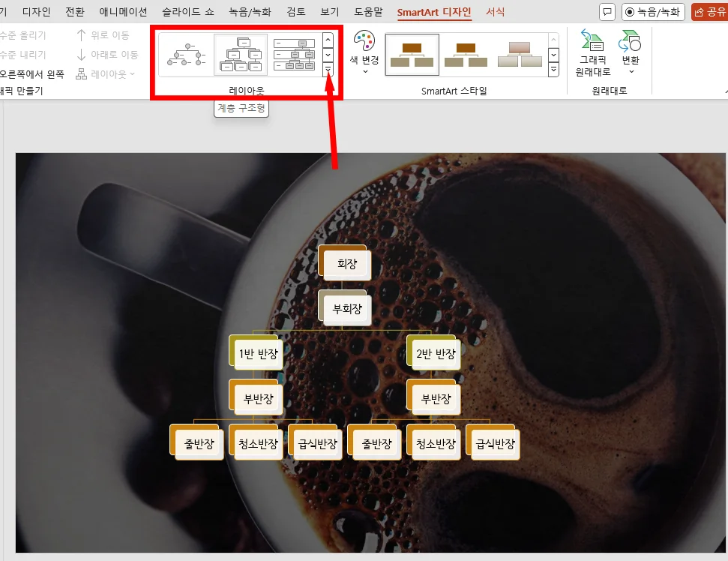728x561 pixels.
Task: Select the 계층 구조형 layout thumbnail
Action: click(241, 54)
